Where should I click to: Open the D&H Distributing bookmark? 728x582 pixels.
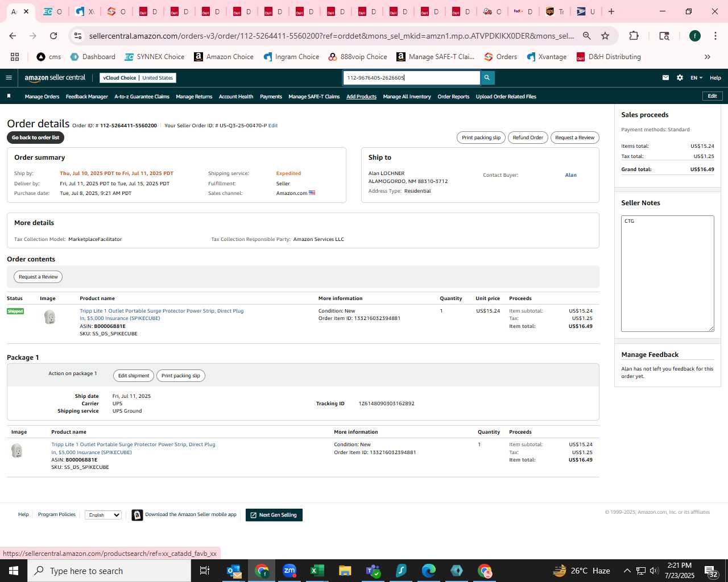(609, 57)
